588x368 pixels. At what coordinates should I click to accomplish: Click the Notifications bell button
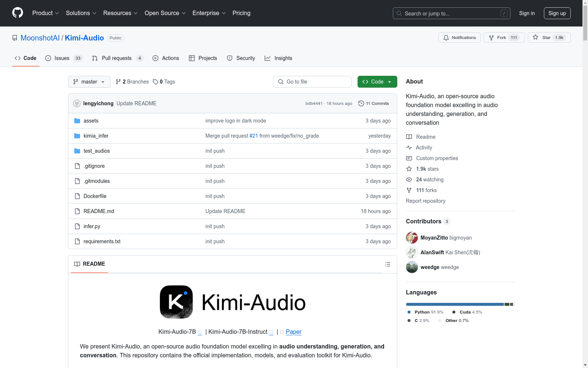point(459,38)
